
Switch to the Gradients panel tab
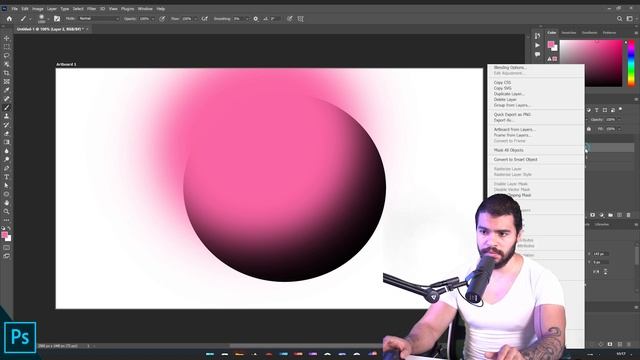tap(589, 33)
